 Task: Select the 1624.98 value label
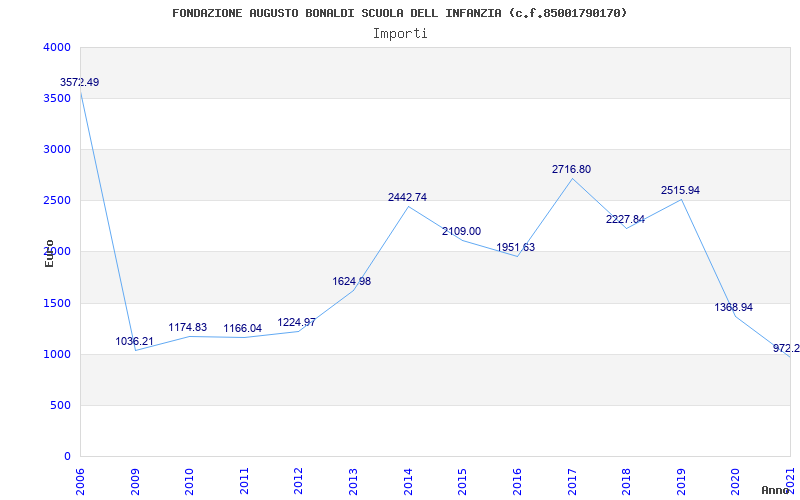(x=352, y=281)
